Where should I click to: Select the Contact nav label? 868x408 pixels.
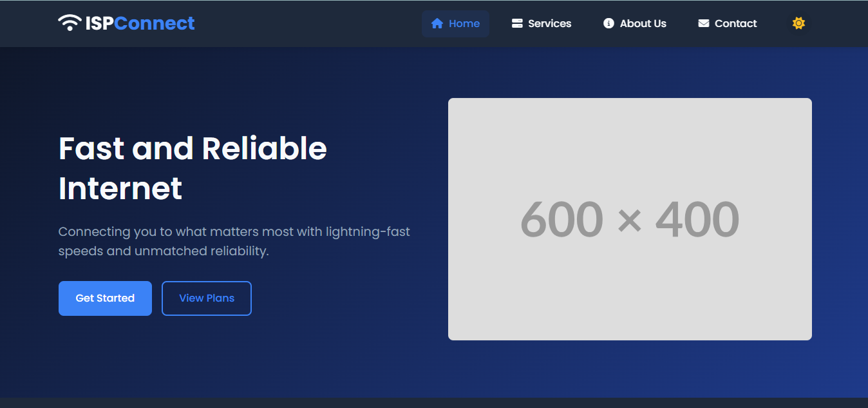735,24
